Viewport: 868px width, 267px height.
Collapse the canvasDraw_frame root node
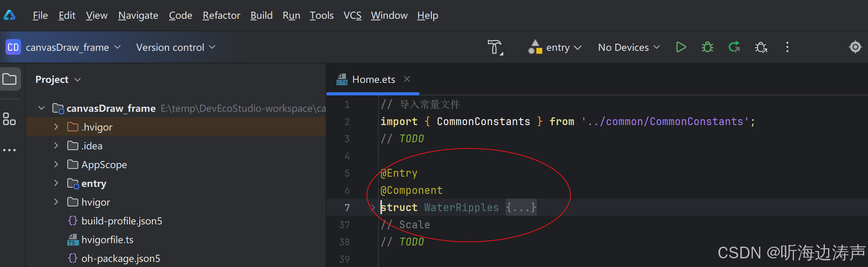coord(41,108)
